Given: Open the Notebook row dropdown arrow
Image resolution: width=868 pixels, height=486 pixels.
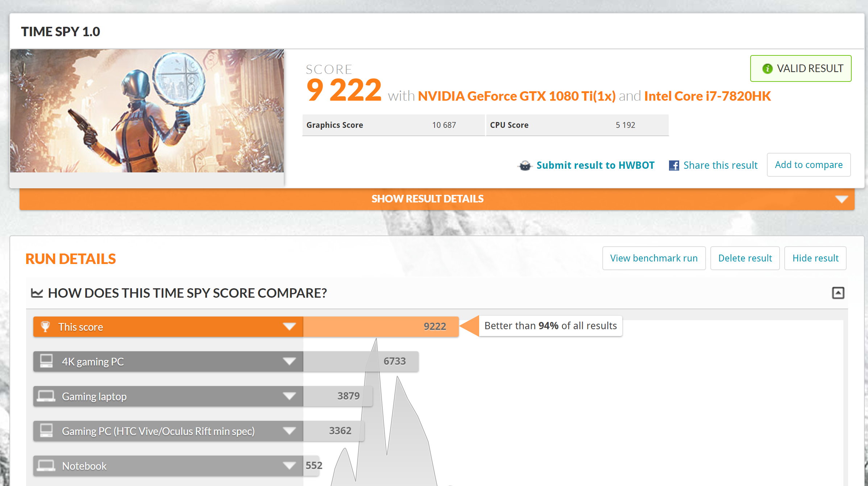Looking at the screenshot, I should (289, 465).
